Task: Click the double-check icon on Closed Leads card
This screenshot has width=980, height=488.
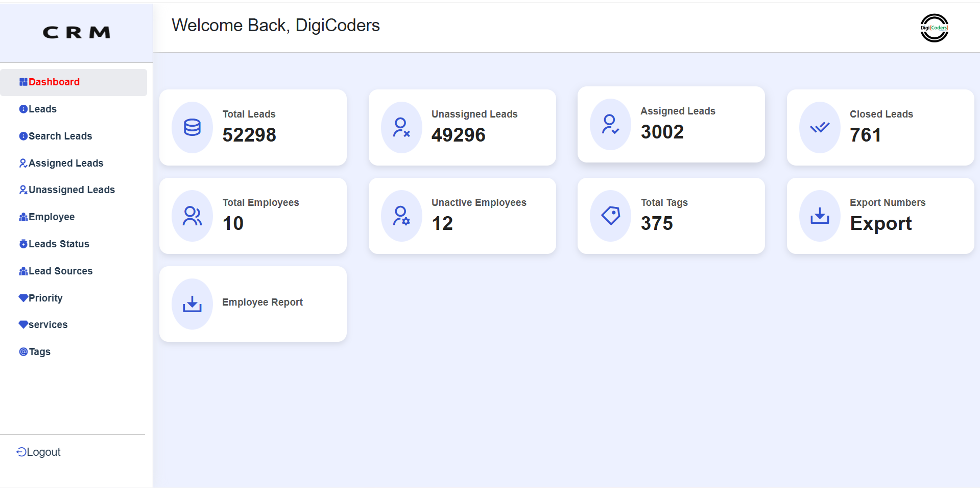Action: tap(820, 127)
